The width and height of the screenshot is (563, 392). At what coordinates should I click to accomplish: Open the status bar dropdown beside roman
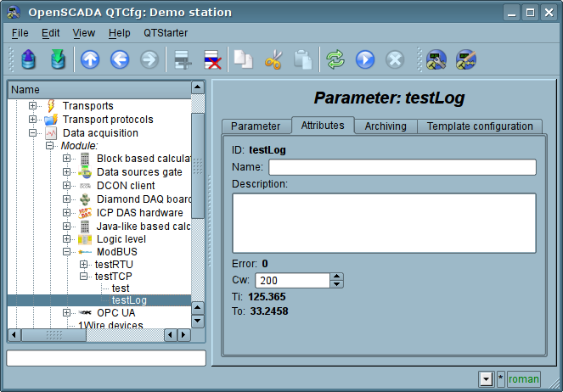[x=486, y=379]
